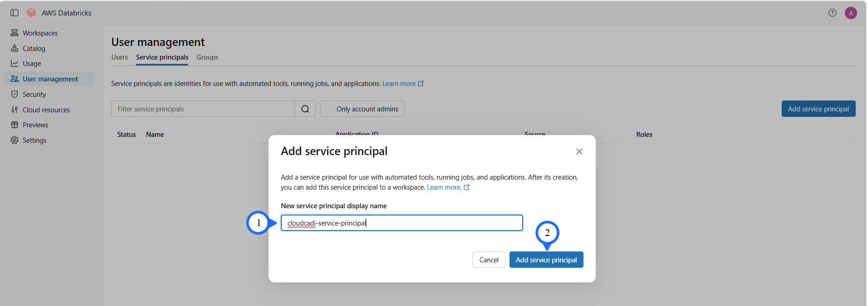Open the help question mark icon
The image size is (868, 306).
click(x=833, y=13)
